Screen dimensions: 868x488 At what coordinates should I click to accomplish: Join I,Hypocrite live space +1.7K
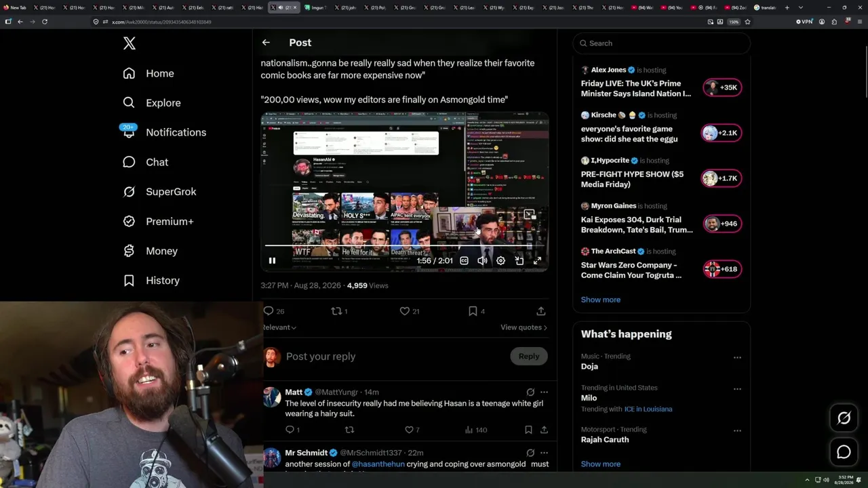point(722,178)
